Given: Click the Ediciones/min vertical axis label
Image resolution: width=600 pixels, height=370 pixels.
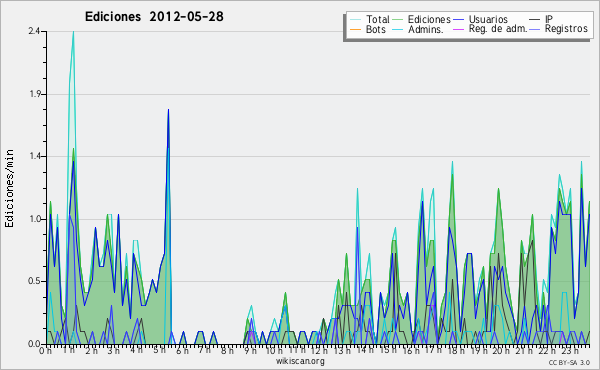Looking at the screenshot, I should (9, 188).
